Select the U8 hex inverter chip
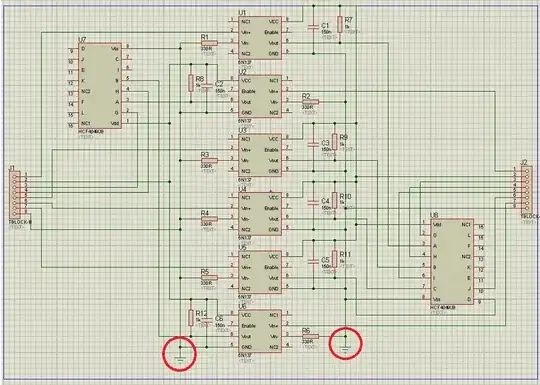The height and width of the screenshot is (385, 540). tap(452, 261)
